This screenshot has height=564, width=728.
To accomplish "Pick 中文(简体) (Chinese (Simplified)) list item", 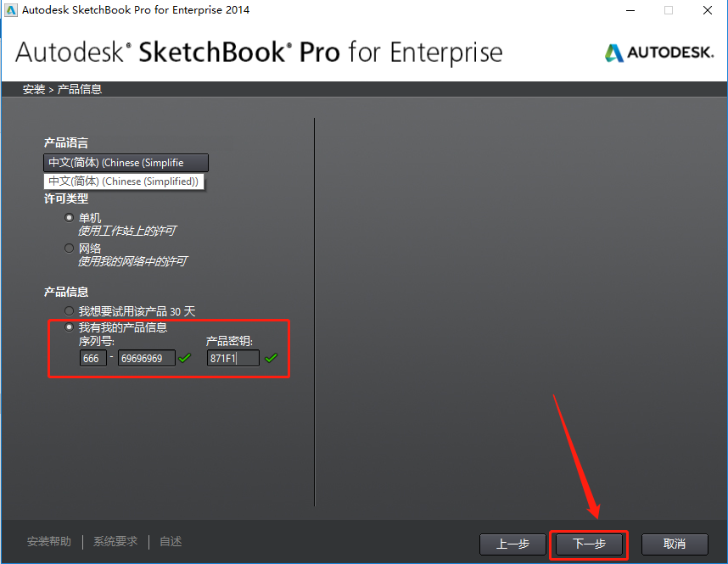I will coord(124,181).
